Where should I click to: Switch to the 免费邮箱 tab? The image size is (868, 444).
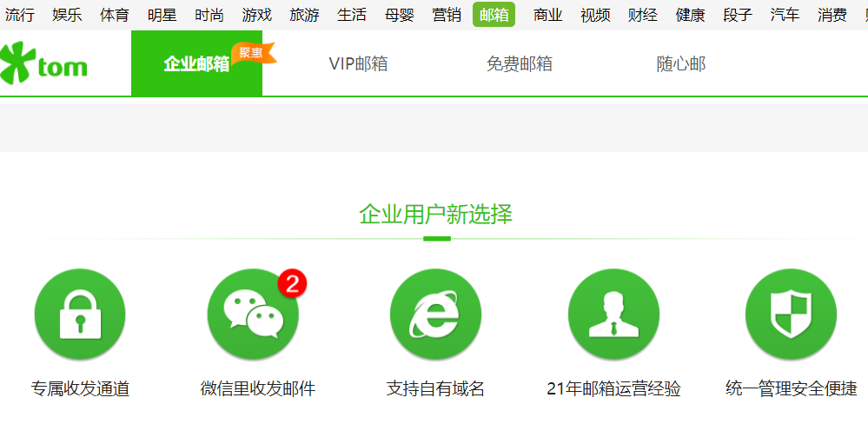(520, 63)
